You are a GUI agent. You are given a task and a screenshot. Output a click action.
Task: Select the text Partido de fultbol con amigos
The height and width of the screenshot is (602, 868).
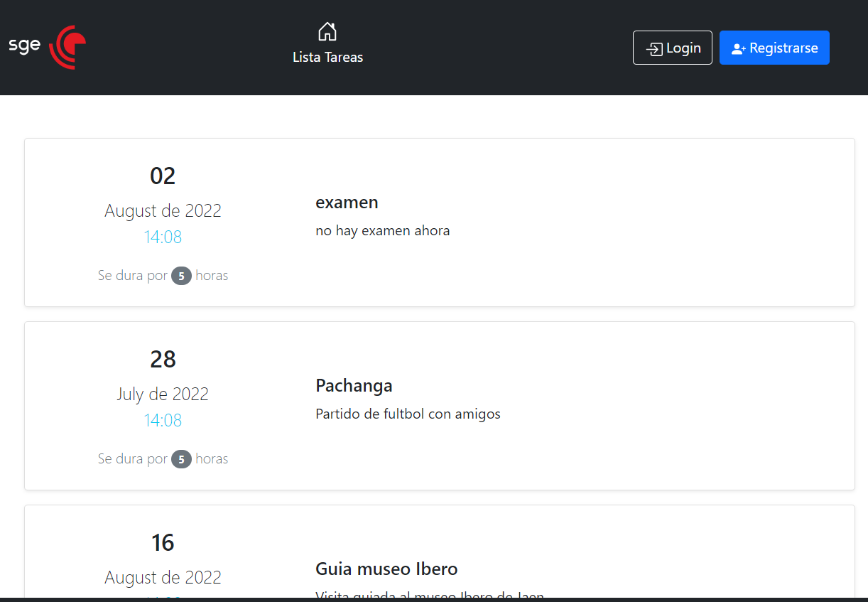(408, 414)
